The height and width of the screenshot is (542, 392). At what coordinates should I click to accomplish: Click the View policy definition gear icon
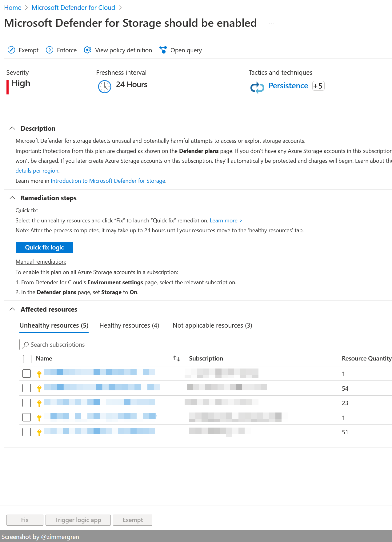coord(88,50)
